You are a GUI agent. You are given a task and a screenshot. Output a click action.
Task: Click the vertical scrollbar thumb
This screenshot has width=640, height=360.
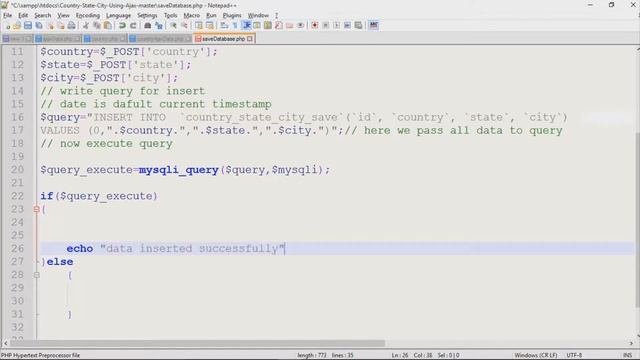pyautogui.click(x=638, y=220)
